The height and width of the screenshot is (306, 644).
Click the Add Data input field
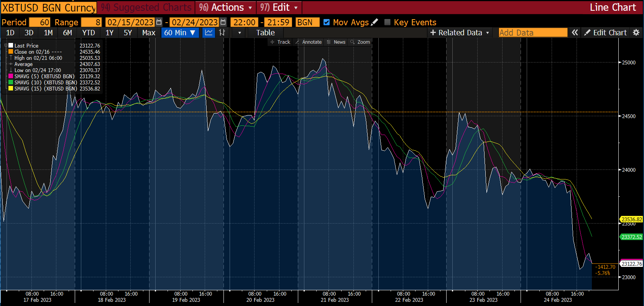[532, 33]
